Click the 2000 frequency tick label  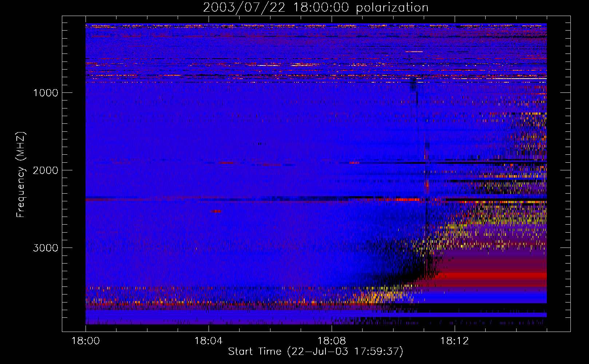tap(46, 170)
